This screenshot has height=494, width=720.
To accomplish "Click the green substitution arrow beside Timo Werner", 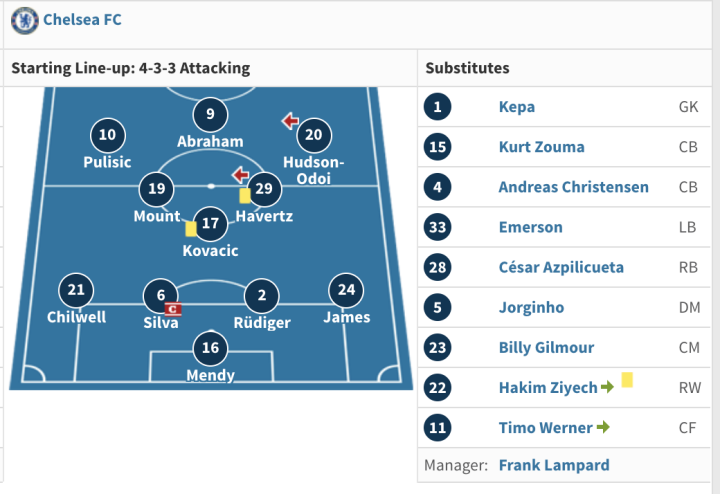I will click(x=603, y=428).
